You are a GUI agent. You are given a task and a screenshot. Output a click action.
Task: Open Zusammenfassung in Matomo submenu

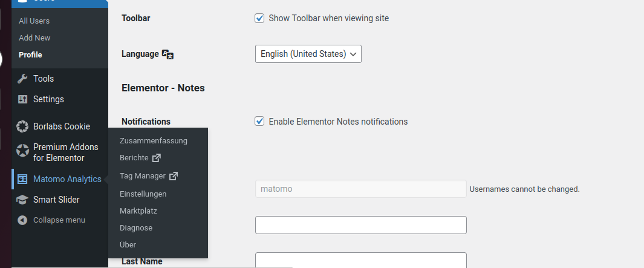pyautogui.click(x=154, y=140)
